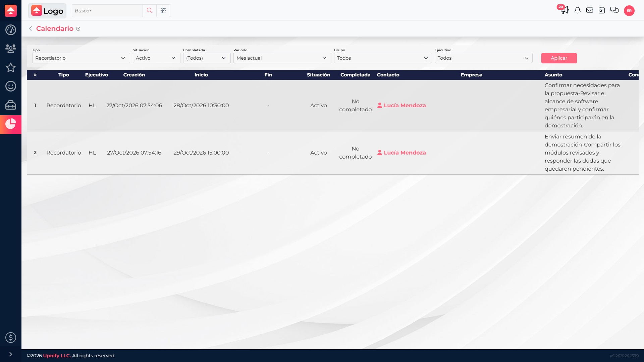
Task: Open Lucía Mendoza contact in row 1
Action: (x=401, y=105)
